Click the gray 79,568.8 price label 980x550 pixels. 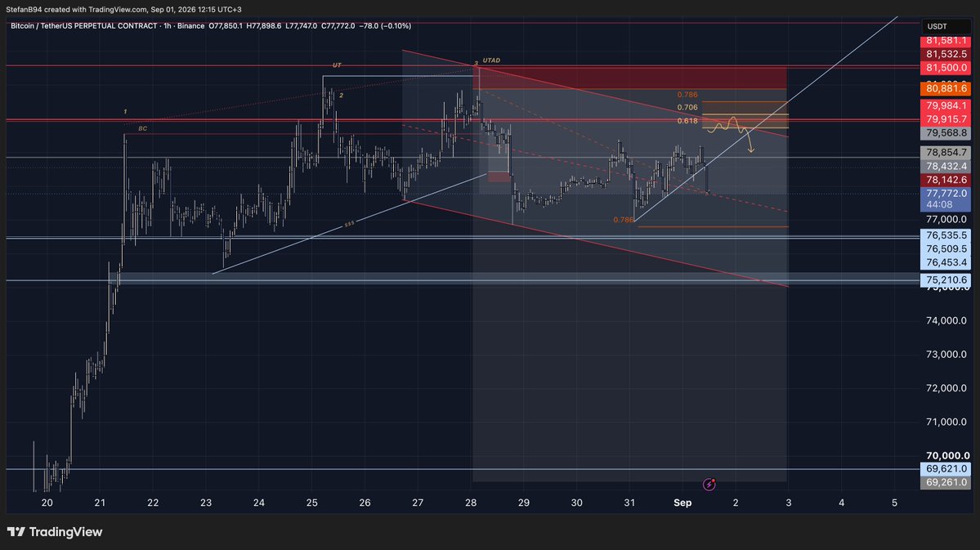coord(946,133)
